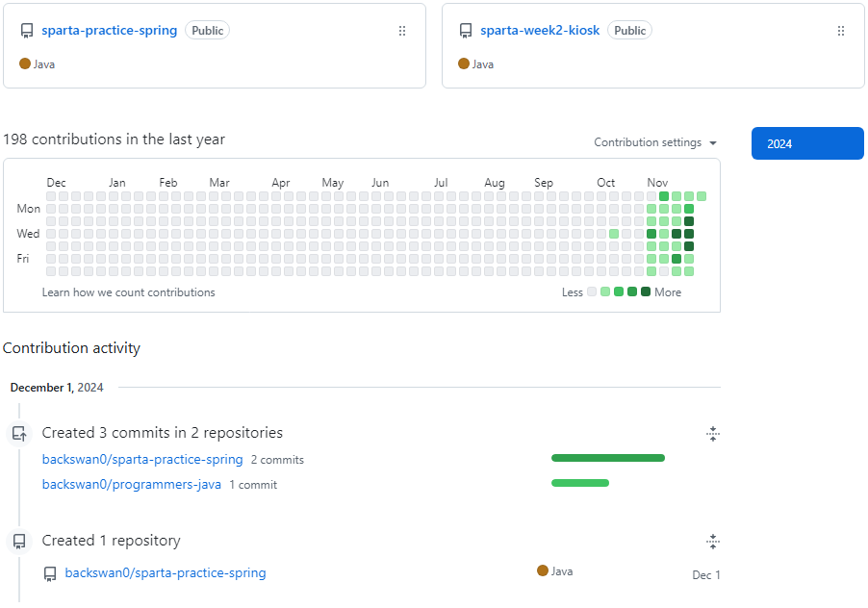Click the dark green Tuesday cell in last November week
The height and width of the screenshot is (608, 868).
tap(689, 221)
